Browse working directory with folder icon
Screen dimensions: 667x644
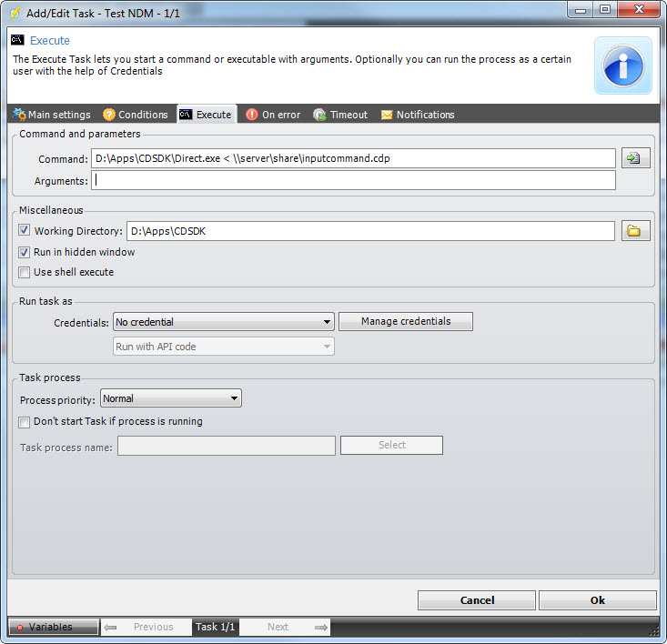point(633,231)
